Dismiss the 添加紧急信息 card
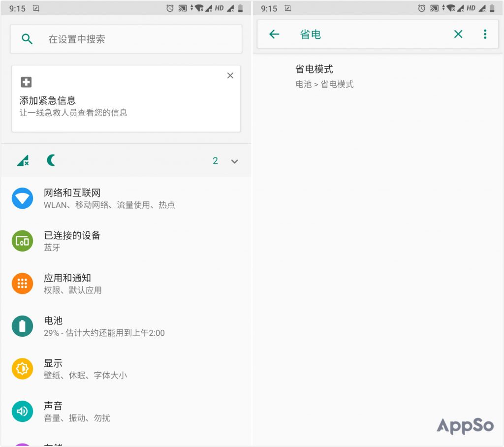This screenshot has width=504, height=447. (230, 75)
